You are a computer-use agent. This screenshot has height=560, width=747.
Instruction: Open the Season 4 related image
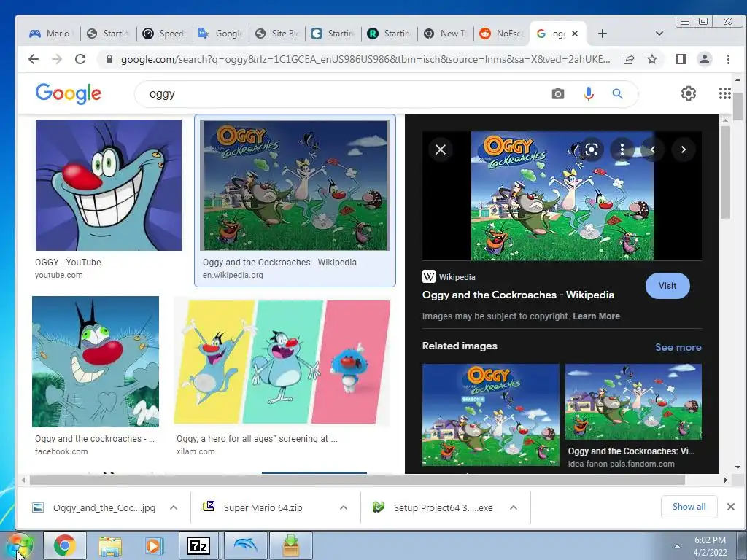pyautogui.click(x=491, y=415)
